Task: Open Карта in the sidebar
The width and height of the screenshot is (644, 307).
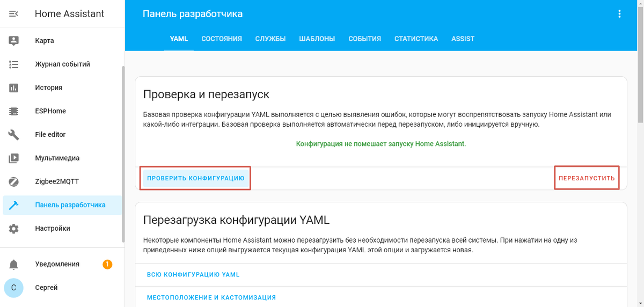Action: coord(62,41)
